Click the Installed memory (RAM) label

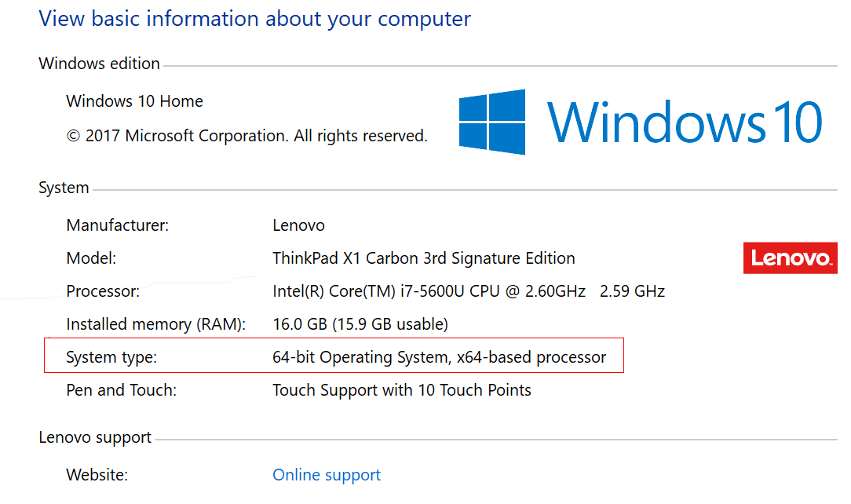[x=156, y=324]
